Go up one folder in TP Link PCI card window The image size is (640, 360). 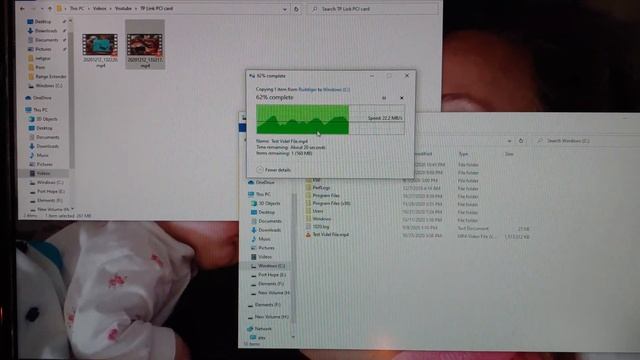click(50, 8)
